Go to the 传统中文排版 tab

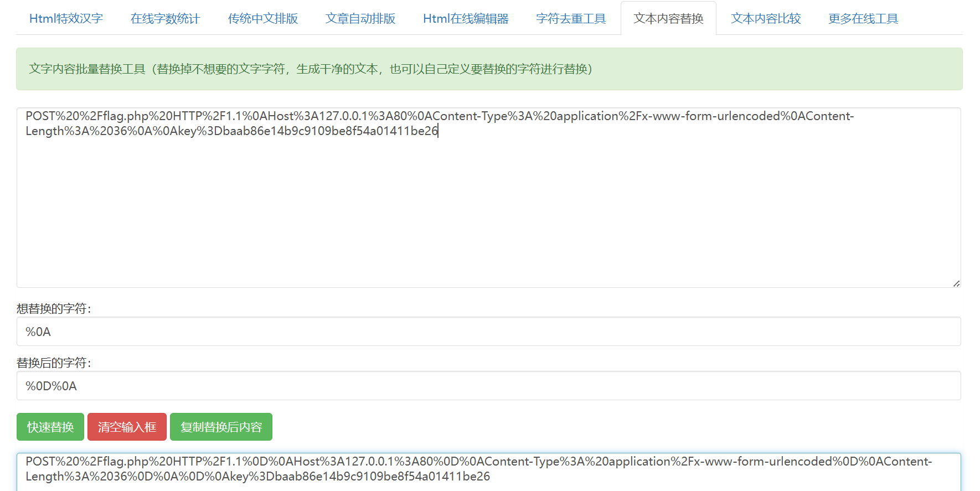pos(263,19)
